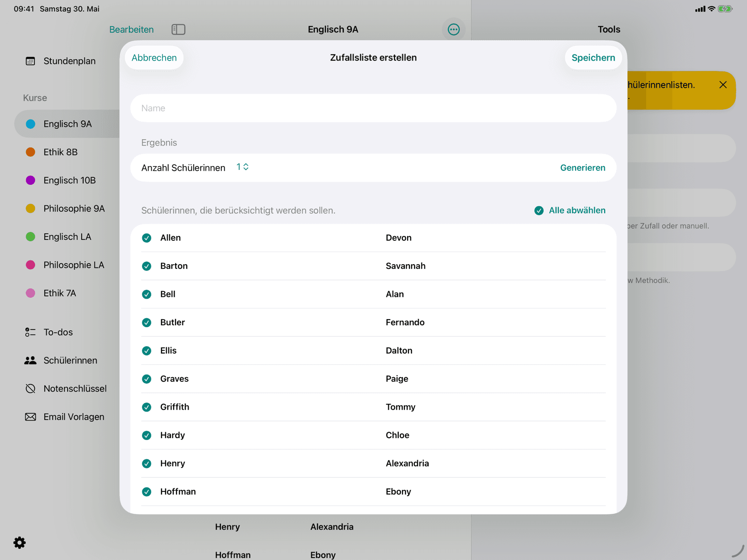Uncheck student Hardy
Screen dimensions: 747x560
[147, 435]
